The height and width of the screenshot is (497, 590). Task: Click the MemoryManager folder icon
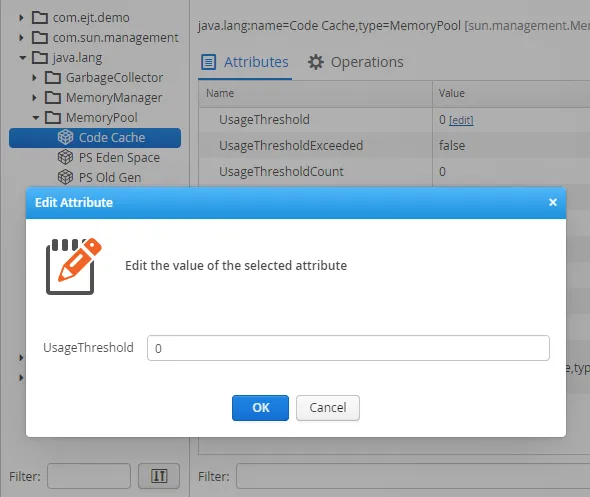(x=53, y=97)
